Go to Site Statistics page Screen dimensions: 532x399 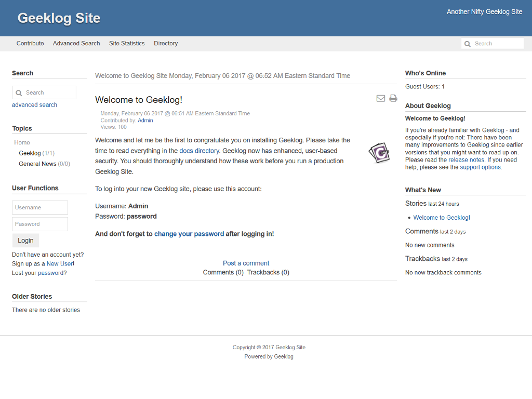pyautogui.click(x=127, y=44)
